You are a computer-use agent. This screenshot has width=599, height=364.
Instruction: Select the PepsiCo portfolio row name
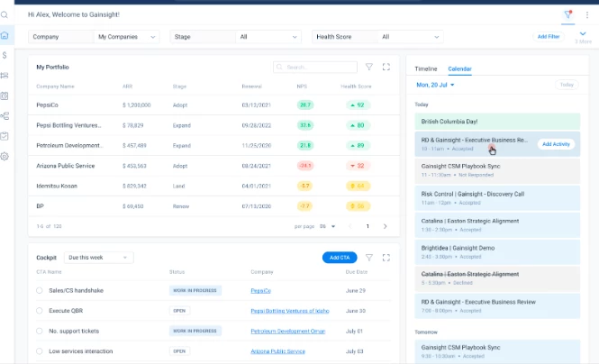47,105
